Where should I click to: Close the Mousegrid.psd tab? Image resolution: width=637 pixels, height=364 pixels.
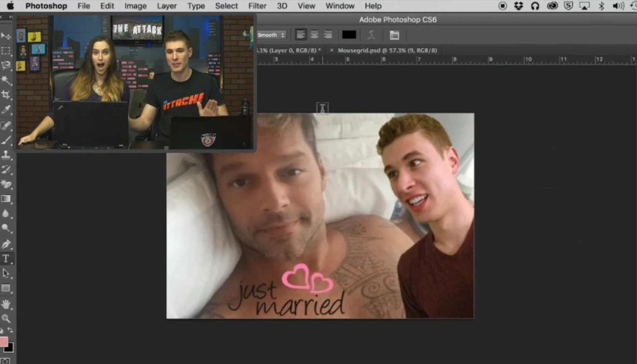tap(332, 50)
